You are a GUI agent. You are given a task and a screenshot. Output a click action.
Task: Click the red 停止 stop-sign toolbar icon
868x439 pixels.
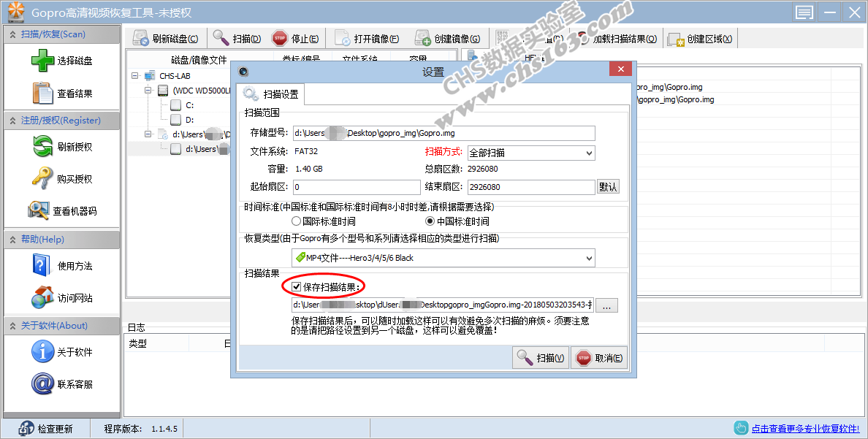[280, 38]
